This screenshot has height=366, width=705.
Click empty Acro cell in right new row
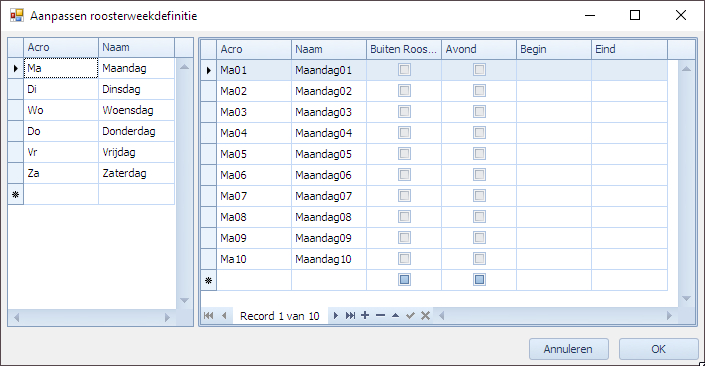(x=254, y=280)
